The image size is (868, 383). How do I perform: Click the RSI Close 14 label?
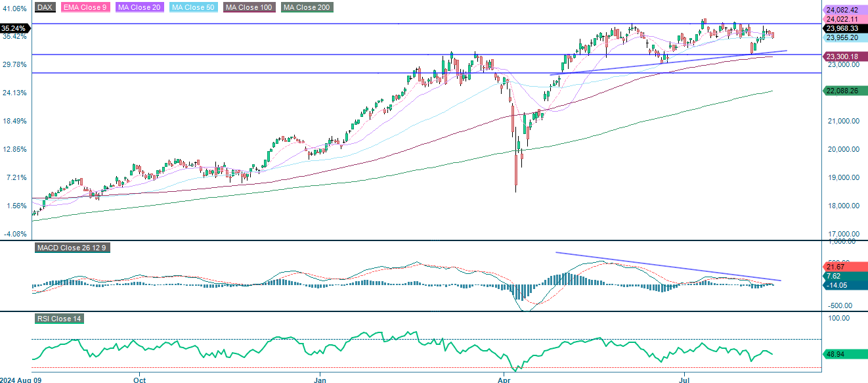(59, 318)
